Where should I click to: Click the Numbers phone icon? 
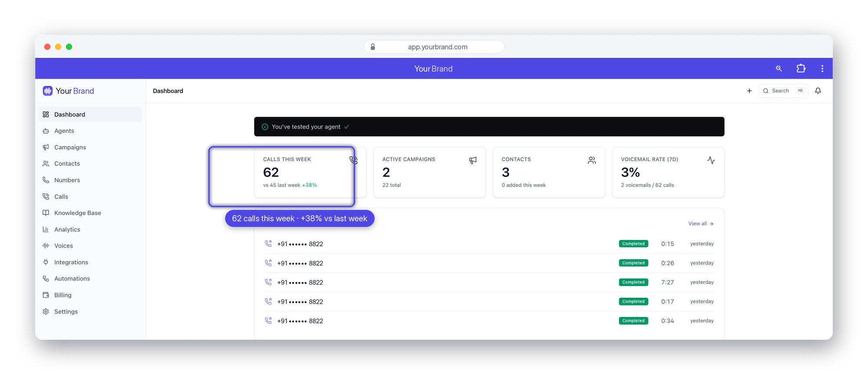[46, 180]
